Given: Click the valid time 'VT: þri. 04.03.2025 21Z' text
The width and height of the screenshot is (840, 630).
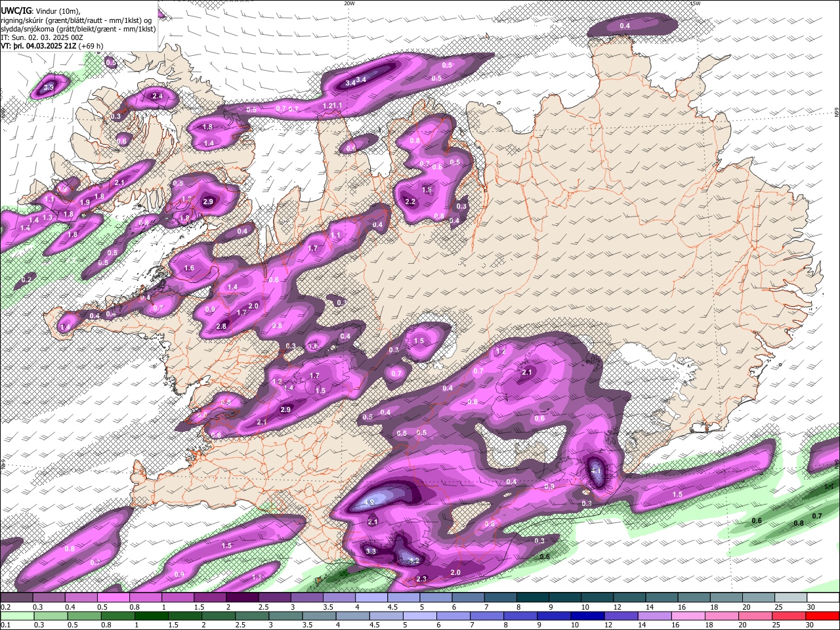Looking at the screenshot, I should coord(39,47).
